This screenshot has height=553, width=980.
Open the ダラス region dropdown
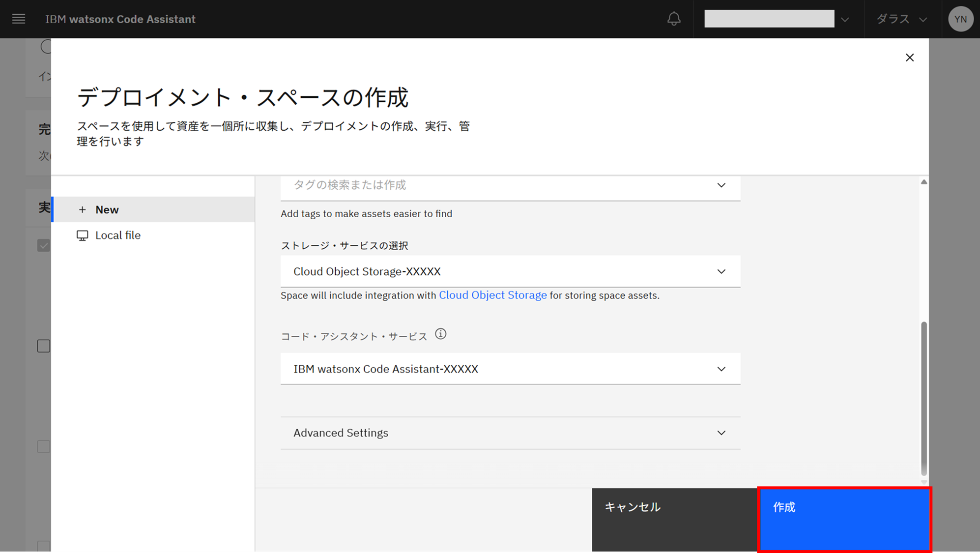pos(901,19)
